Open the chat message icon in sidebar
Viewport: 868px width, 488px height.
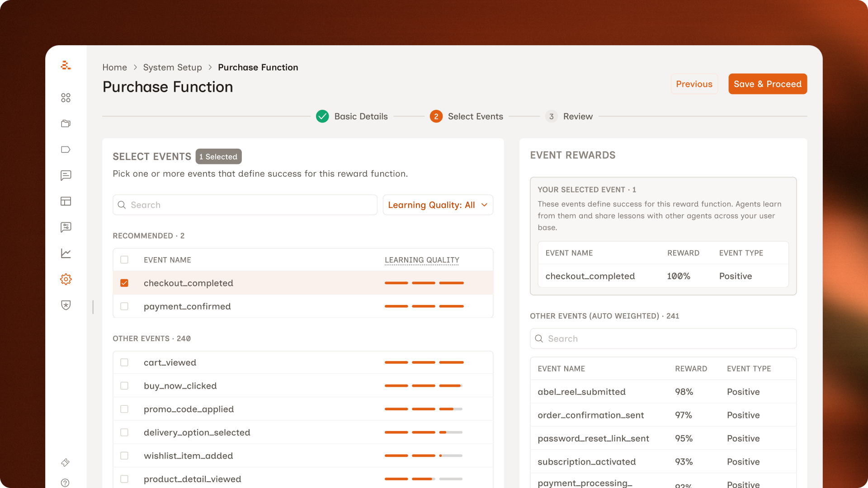click(x=66, y=175)
